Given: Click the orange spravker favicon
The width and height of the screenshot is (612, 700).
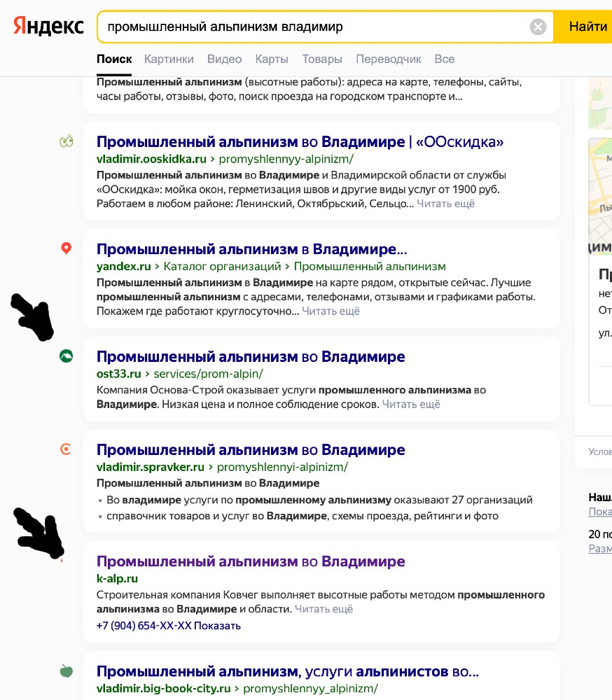Looking at the screenshot, I should coord(66,449).
